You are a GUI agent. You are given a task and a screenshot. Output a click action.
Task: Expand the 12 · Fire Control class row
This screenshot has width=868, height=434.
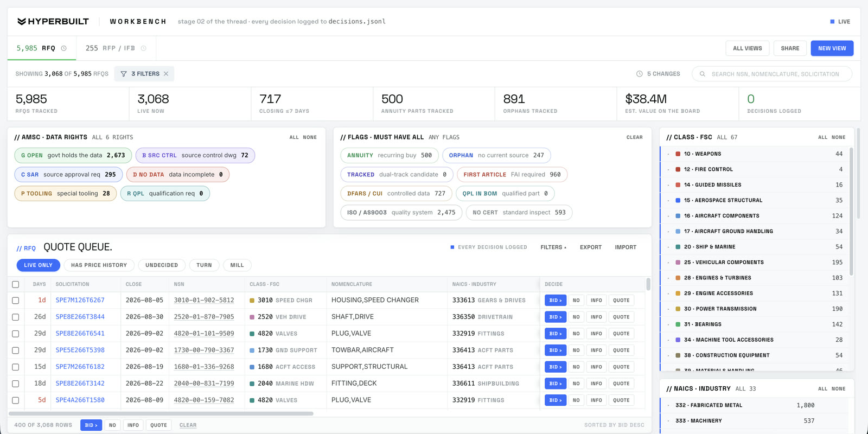click(x=755, y=169)
